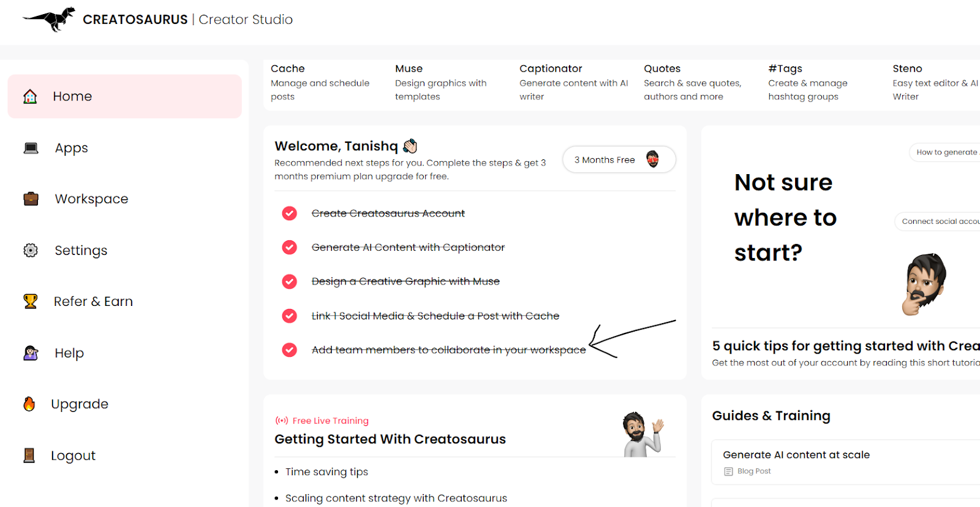Viewport: 980px width, 507px height.
Task: Open Home in the sidebar
Action: [x=125, y=96]
